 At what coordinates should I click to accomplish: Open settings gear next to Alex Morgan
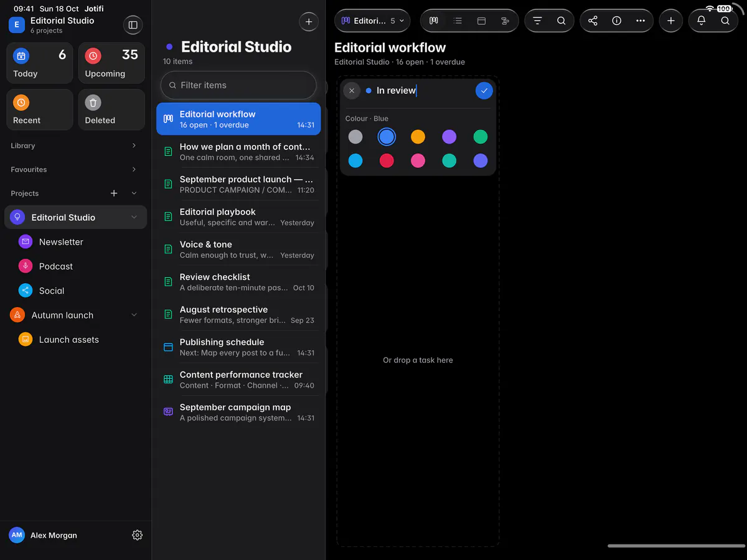pyautogui.click(x=138, y=535)
